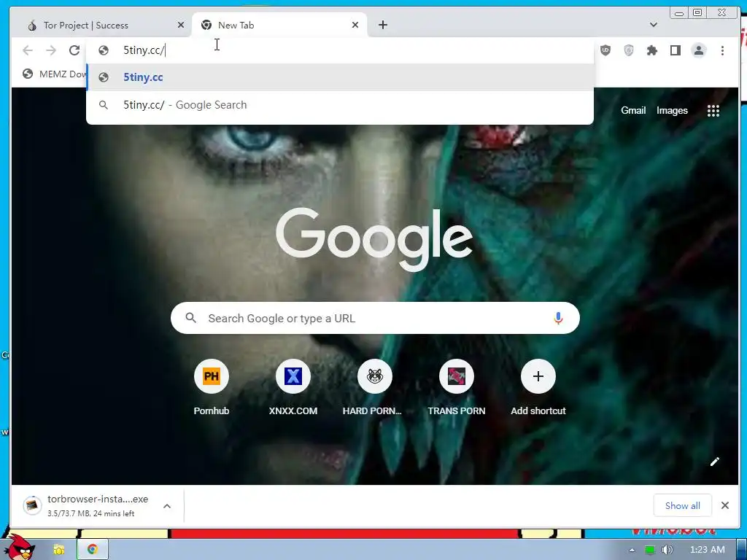Open the MEMZ Download bookmark
Viewport: 747px width, 560px height.
click(x=55, y=74)
